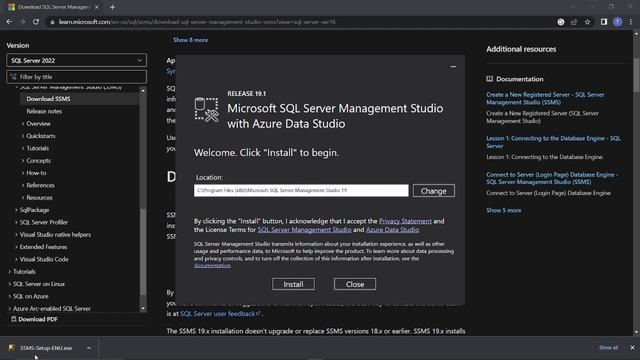Image resolution: width=640 pixels, height=360 pixels.
Task: Open a new browser tab with plus icon
Action: [112, 7]
